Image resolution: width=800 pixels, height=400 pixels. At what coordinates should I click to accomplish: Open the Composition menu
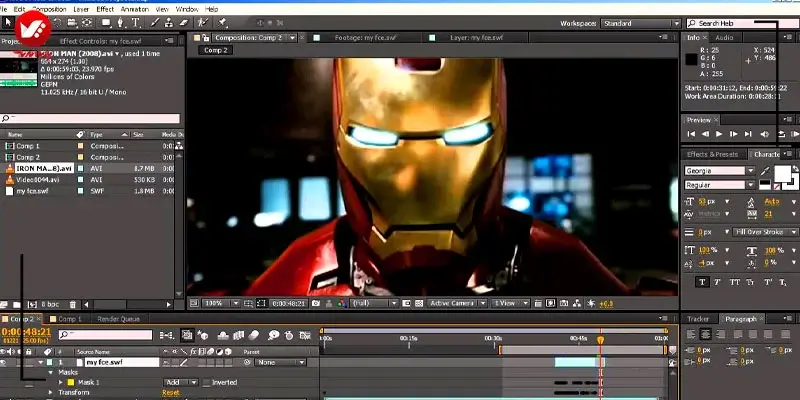point(49,9)
